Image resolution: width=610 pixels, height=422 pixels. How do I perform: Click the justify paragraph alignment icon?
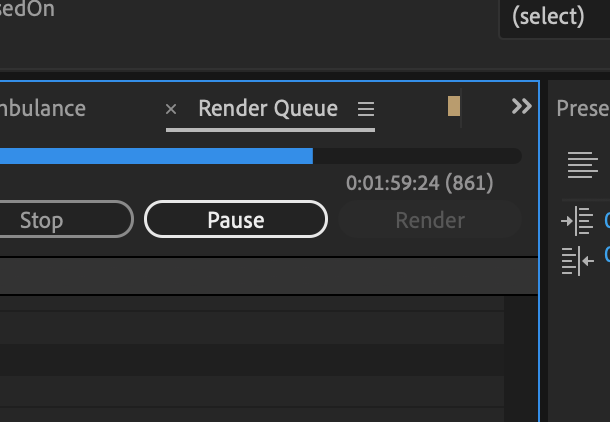[582, 165]
